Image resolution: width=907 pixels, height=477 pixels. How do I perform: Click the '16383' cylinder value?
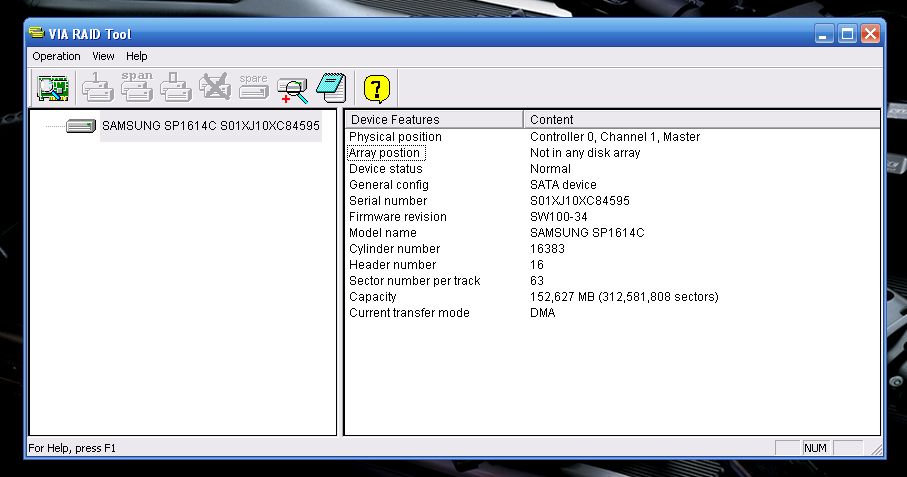pos(547,249)
